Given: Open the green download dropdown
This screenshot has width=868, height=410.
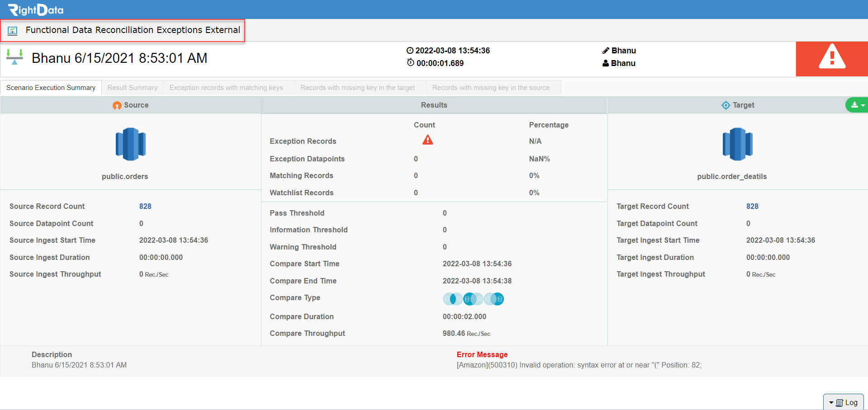Looking at the screenshot, I should point(857,105).
